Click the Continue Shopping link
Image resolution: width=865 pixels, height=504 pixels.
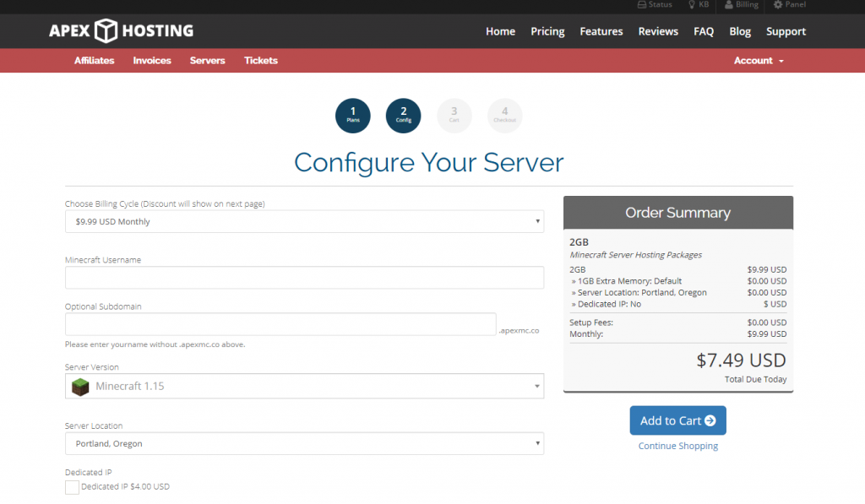point(678,446)
